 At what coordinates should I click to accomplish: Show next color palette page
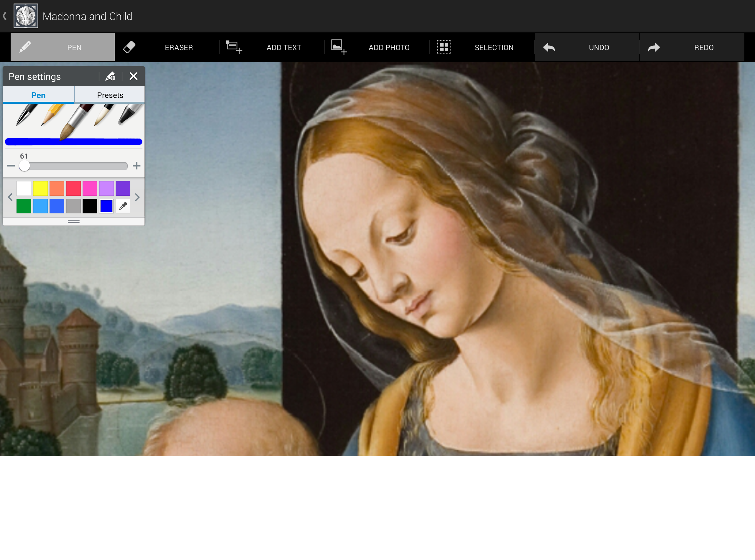pos(137,197)
